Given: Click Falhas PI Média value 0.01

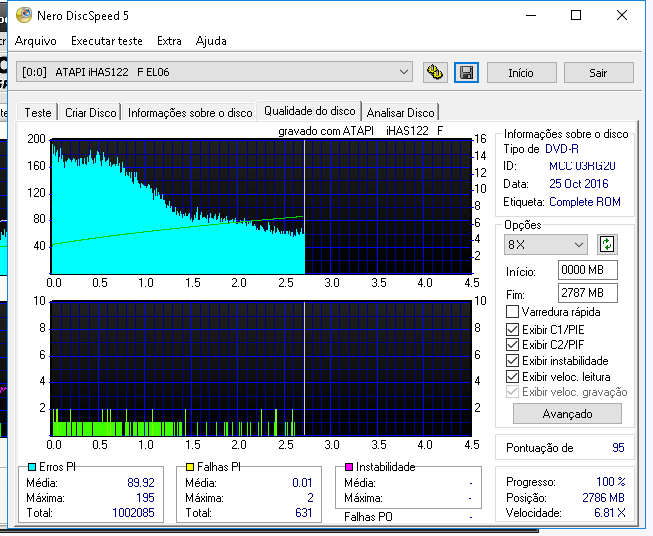Looking at the screenshot, I should pyautogui.click(x=302, y=482).
